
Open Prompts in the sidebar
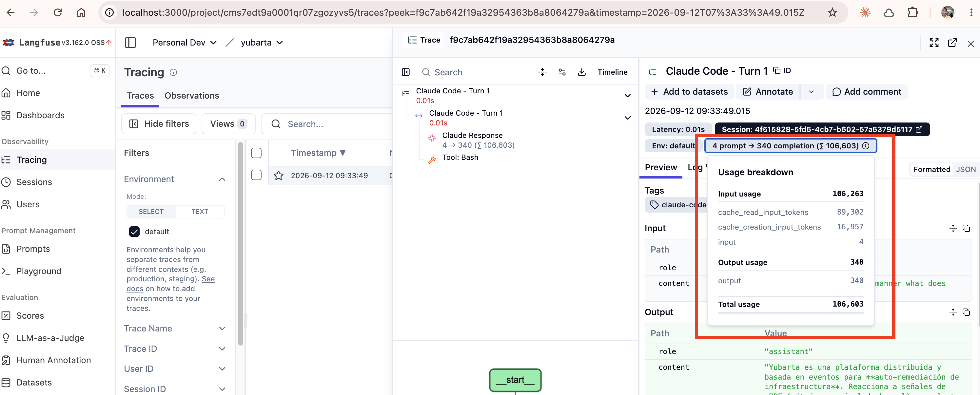click(33, 249)
